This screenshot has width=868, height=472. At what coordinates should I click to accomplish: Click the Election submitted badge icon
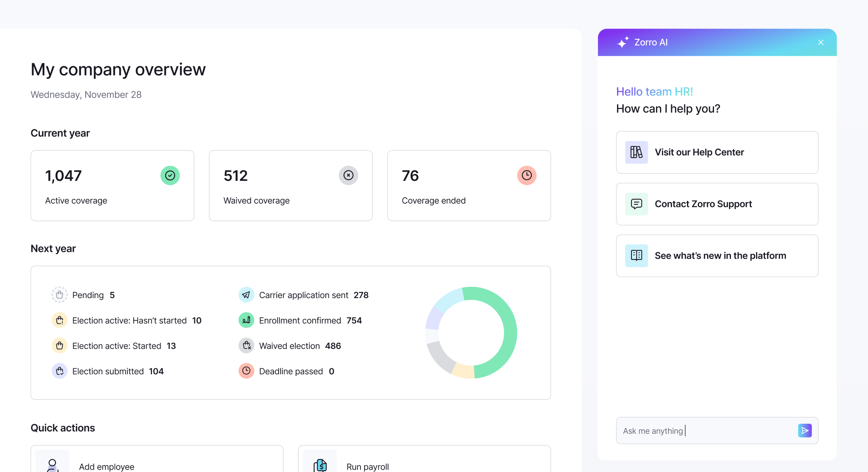59,371
